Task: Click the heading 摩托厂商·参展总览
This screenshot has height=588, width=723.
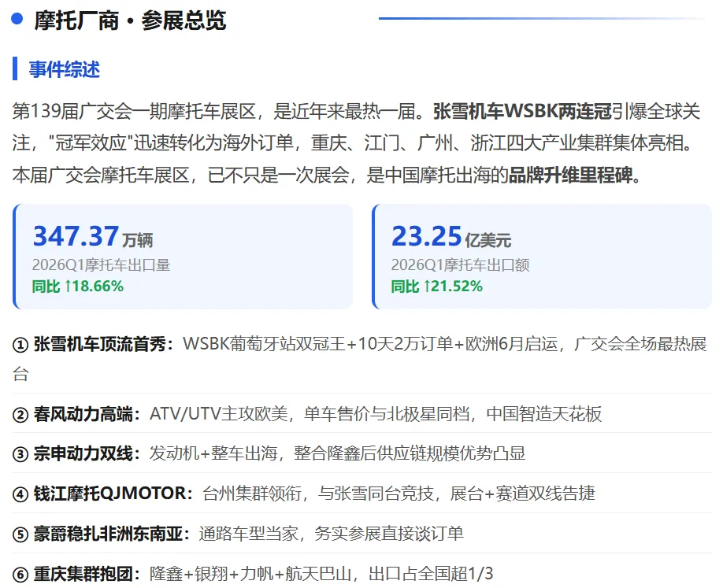Action: pos(130,20)
